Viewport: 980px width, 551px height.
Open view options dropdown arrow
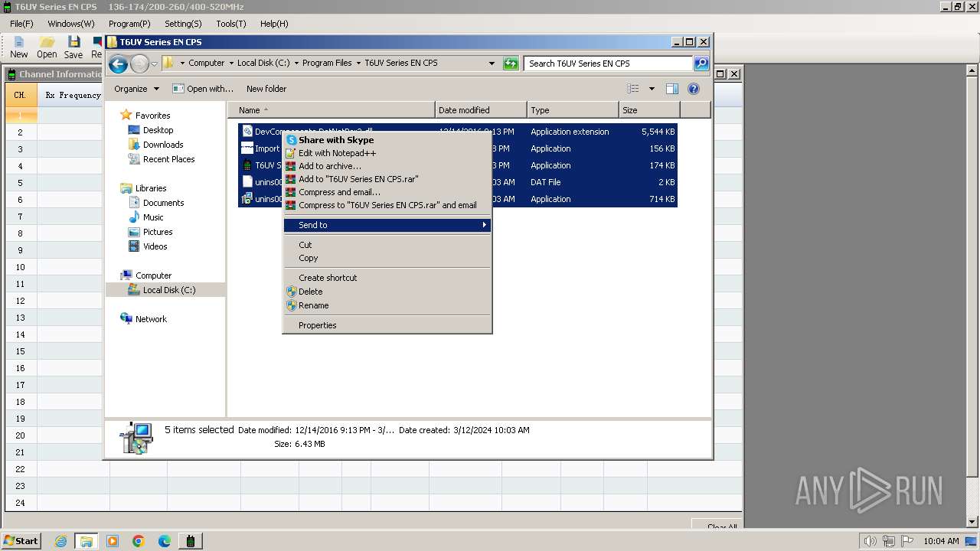652,89
